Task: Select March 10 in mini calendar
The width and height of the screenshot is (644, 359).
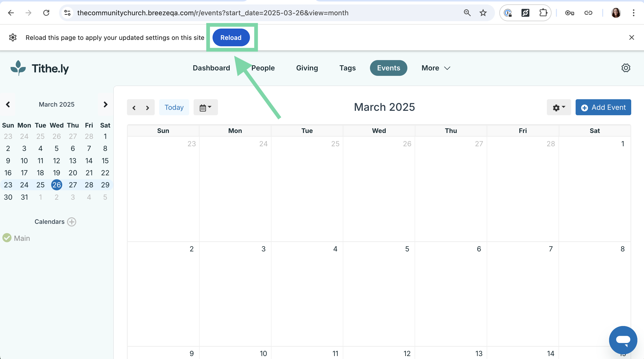Action: point(24,161)
